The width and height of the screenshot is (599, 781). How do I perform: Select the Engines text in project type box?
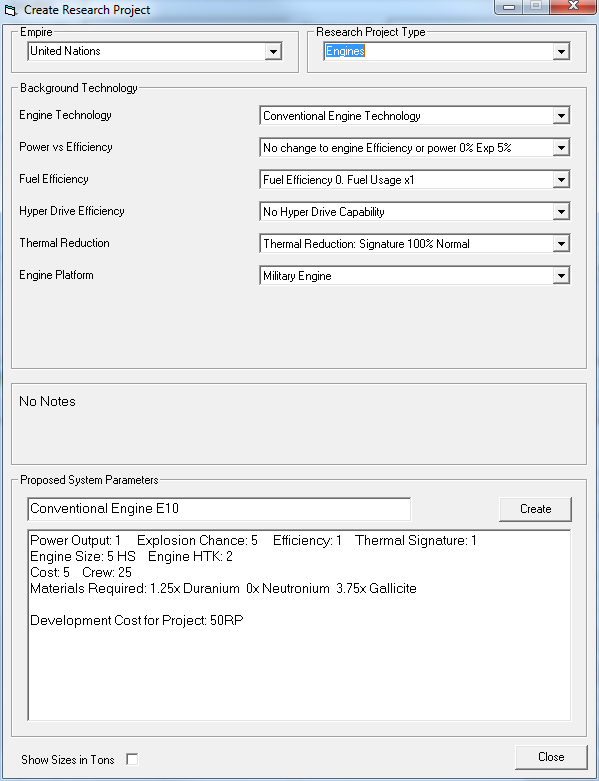[345, 51]
